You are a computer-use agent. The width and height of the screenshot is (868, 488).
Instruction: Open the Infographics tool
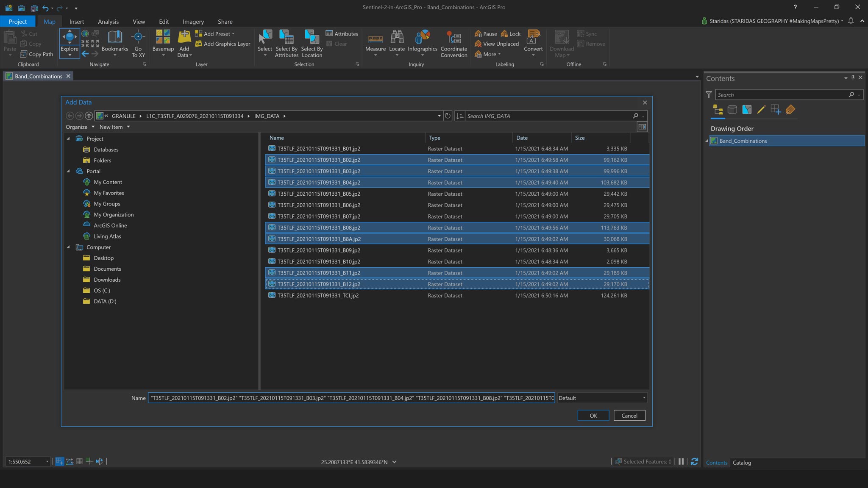pyautogui.click(x=422, y=43)
